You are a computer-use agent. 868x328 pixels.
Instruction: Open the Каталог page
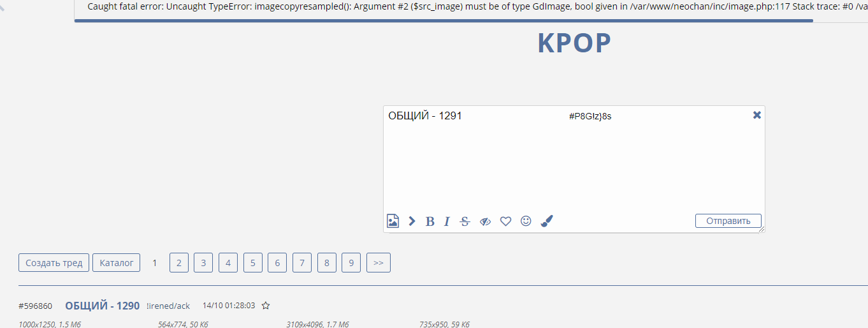click(x=116, y=263)
